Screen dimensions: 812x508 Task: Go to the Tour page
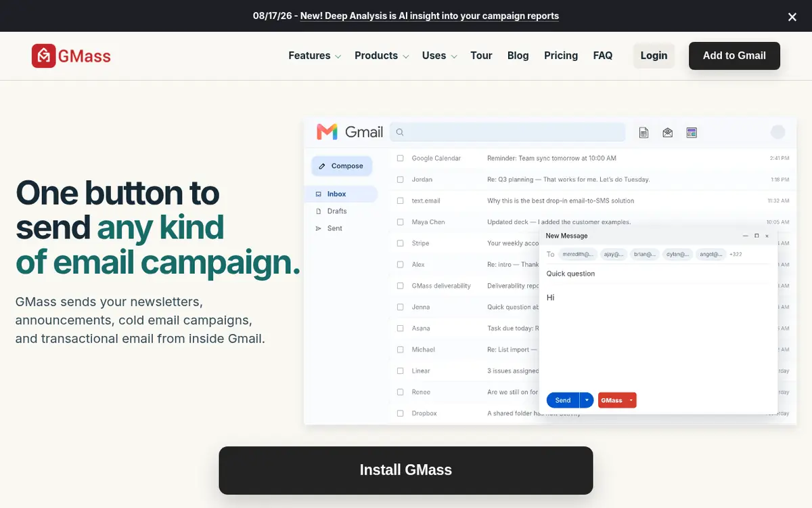[x=481, y=56]
